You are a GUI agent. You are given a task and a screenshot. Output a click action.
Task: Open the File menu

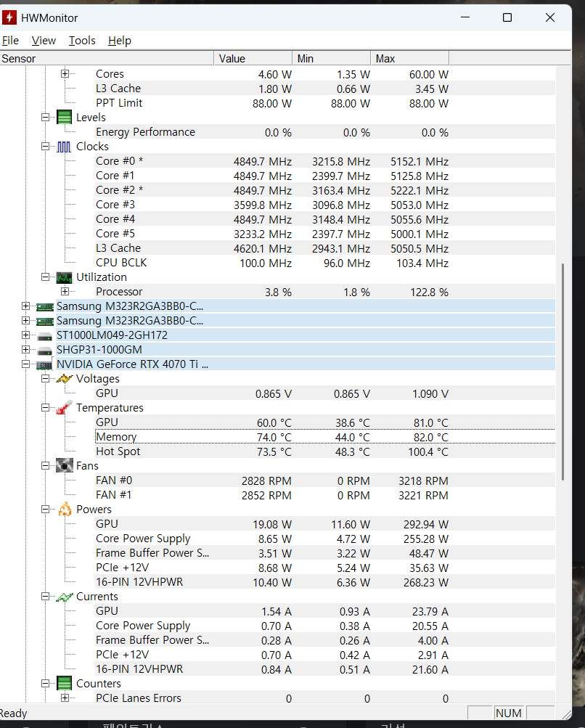[10, 41]
